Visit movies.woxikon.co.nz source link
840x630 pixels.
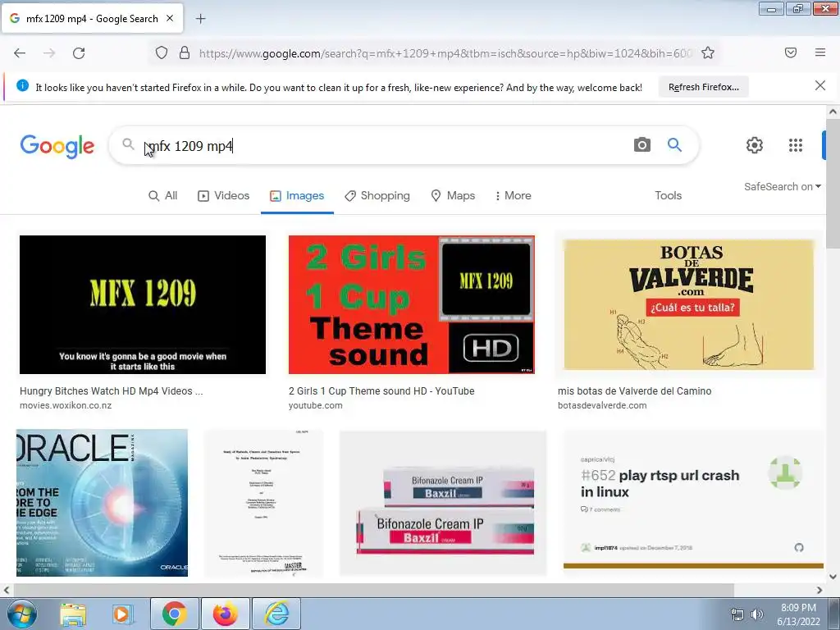point(66,405)
